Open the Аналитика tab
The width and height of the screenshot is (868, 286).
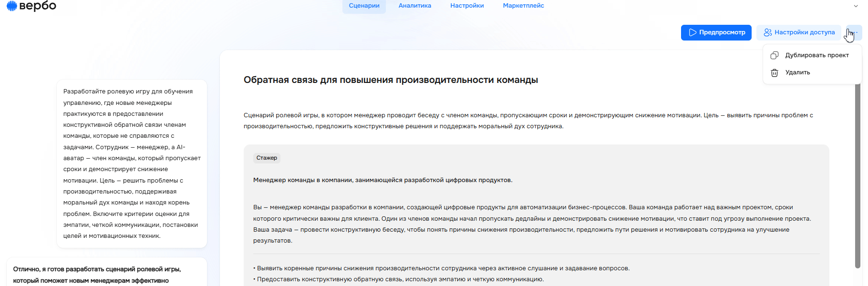click(414, 6)
